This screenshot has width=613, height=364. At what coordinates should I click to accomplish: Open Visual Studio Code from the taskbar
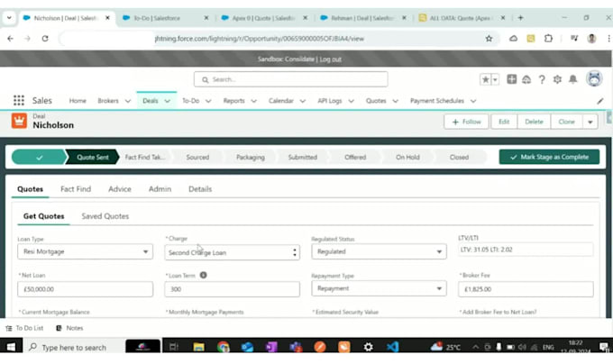click(392, 347)
